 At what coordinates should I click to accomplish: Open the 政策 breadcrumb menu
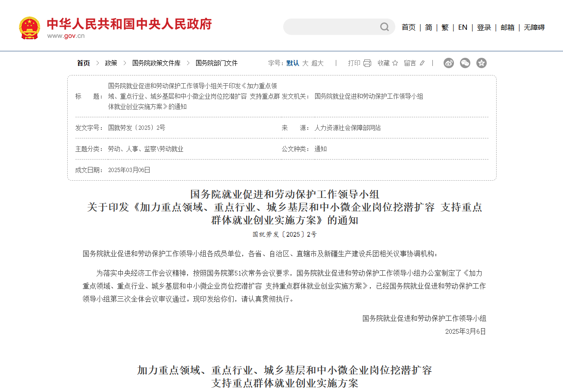pos(111,63)
